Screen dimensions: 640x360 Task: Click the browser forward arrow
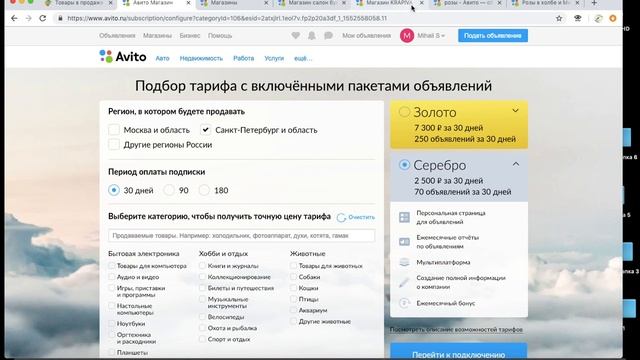click(x=29, y=18)
